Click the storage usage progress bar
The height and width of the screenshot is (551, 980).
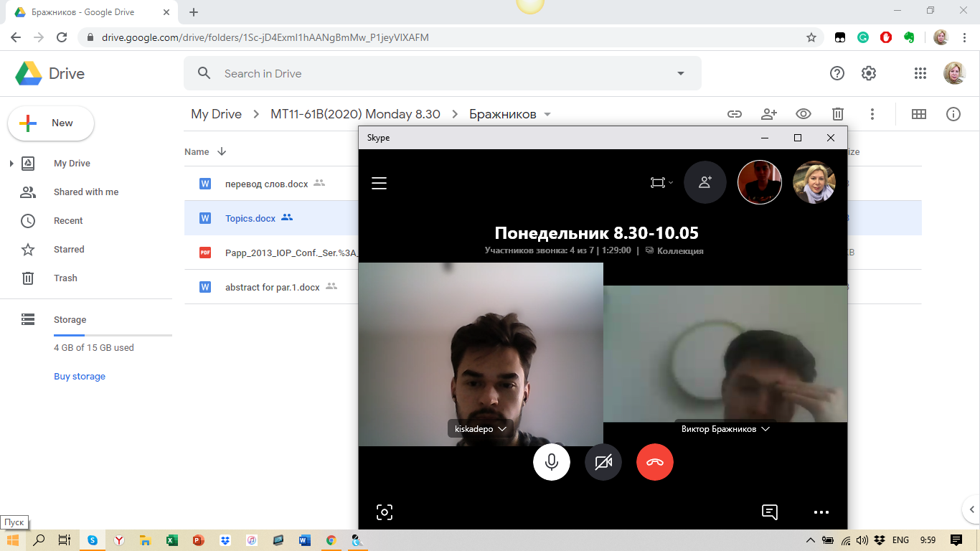(x=113, y=335)
